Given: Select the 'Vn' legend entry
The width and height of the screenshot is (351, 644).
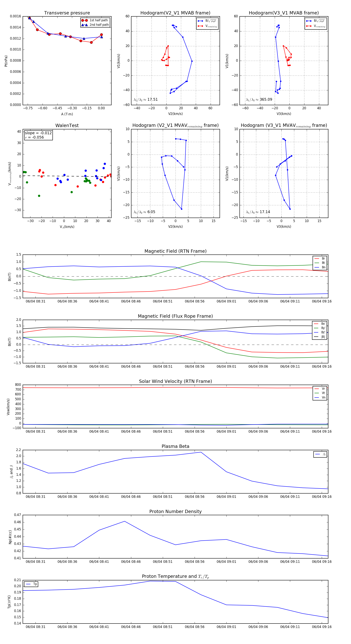Looking at the screenshot, I should pos(320,398).
